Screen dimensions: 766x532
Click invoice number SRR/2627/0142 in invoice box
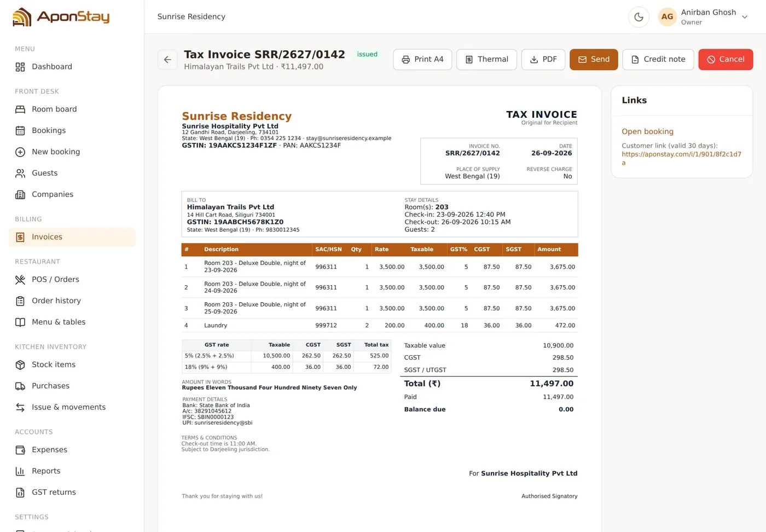coord(472,154)
